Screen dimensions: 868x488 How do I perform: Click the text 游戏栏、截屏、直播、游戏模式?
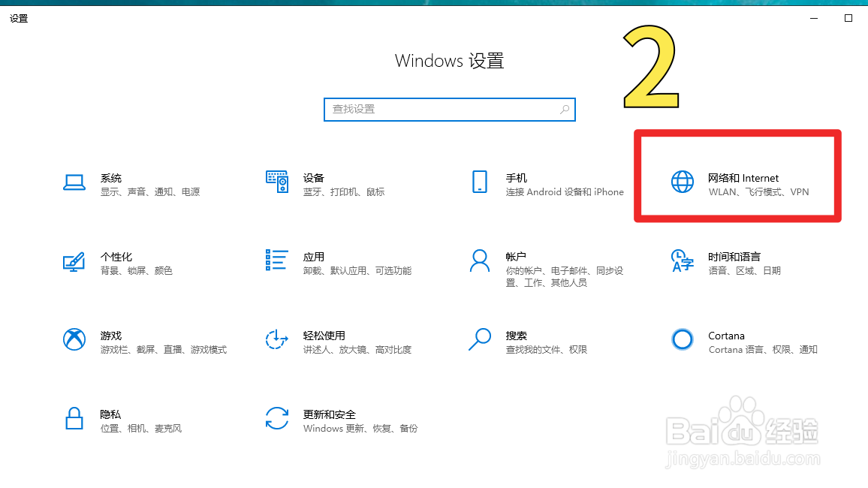(x=163, y=350)
